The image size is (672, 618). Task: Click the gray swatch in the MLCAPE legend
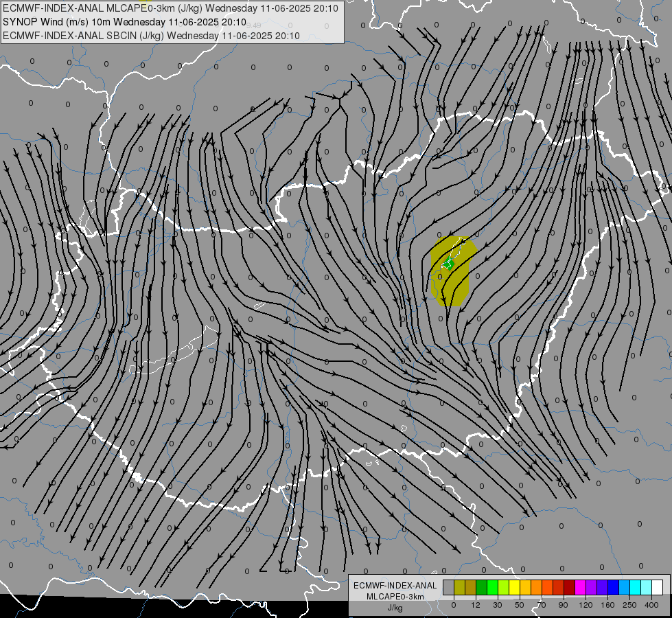448,587
